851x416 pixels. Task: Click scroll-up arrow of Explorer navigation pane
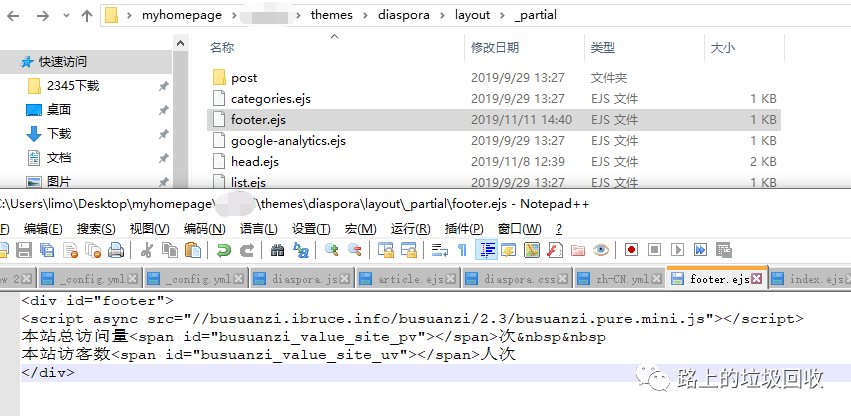pyautogui.click(x=181, y=43)
